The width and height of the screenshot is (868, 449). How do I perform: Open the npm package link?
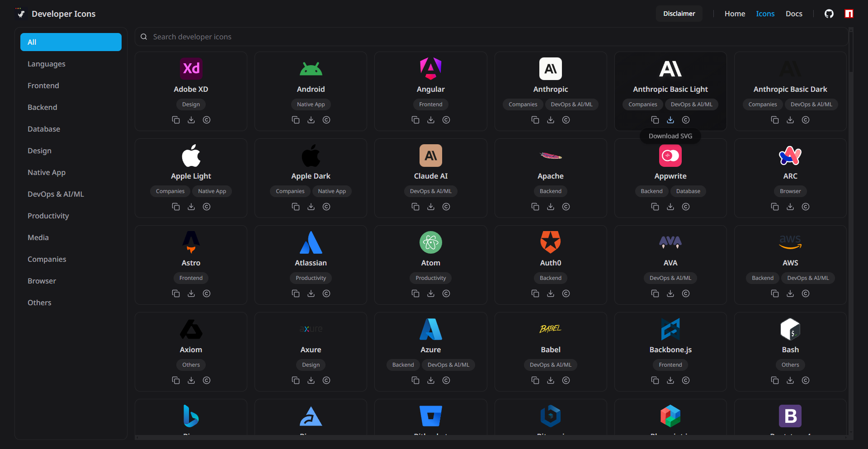(x=849, y=14)
